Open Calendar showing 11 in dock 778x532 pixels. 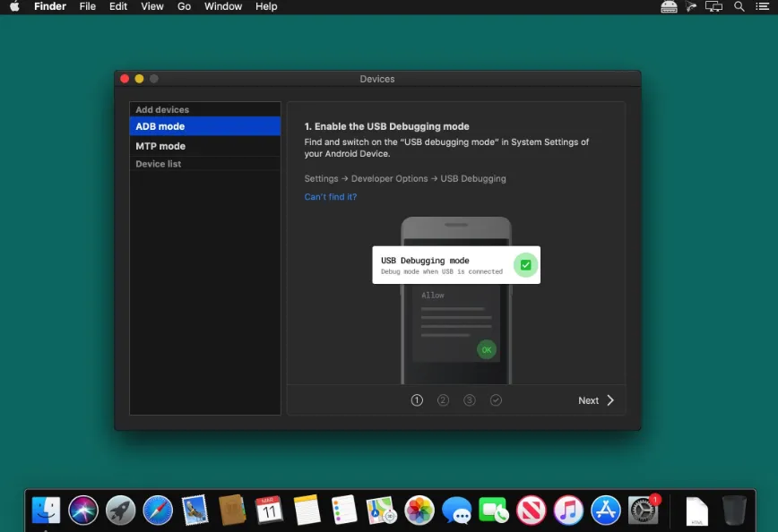[269, 510]
